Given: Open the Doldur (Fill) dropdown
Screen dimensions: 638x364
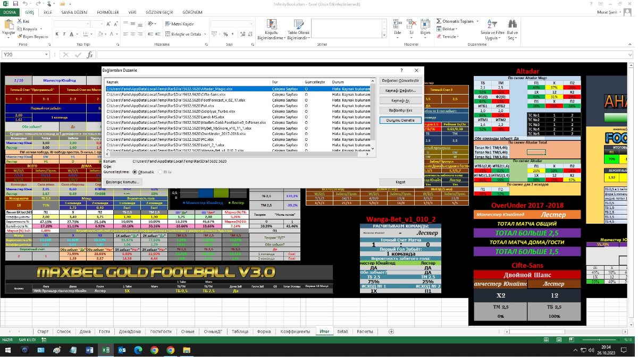Looking at the screenshot, I should pyautogui.click(x=456, y=29).
